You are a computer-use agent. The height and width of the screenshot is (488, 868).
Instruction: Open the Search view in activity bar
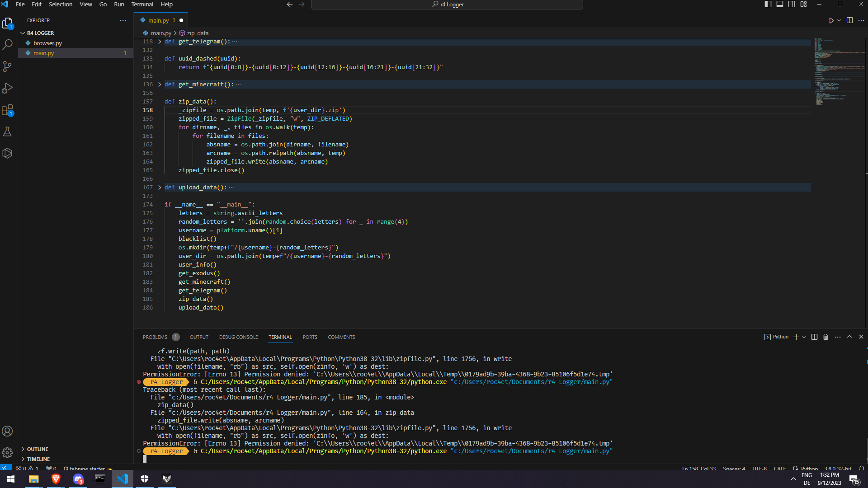pos(8,45)
